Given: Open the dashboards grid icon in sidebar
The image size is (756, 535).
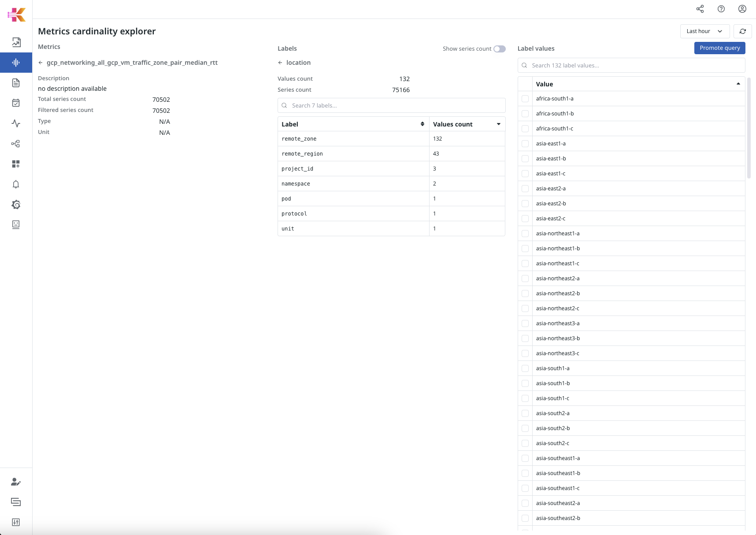Looking at the screenshot, I should click(x=16, y=164).
